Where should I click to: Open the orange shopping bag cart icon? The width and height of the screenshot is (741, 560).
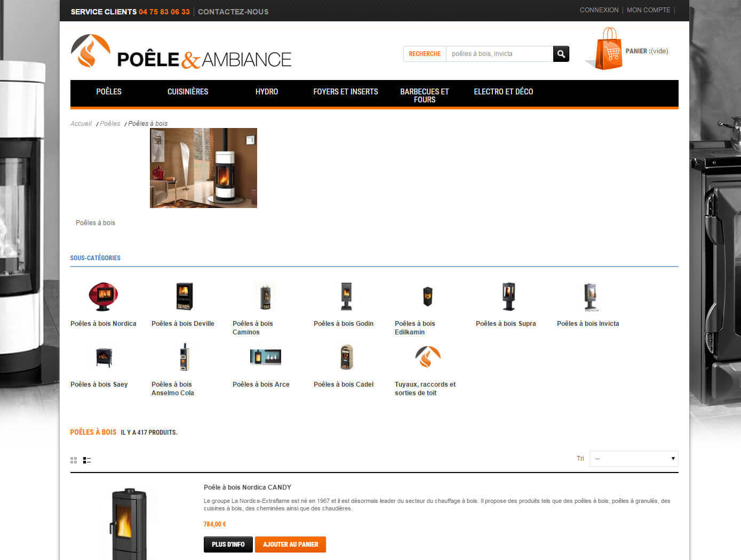point(608,49)
